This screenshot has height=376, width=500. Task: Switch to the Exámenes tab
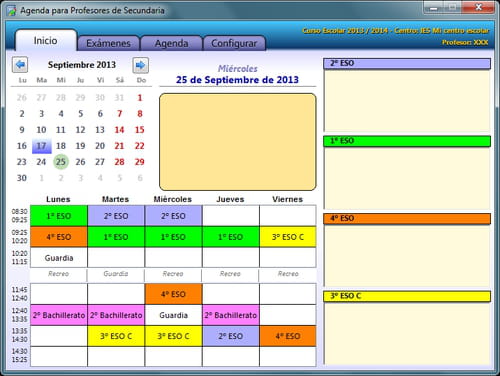tap(108, 43)
